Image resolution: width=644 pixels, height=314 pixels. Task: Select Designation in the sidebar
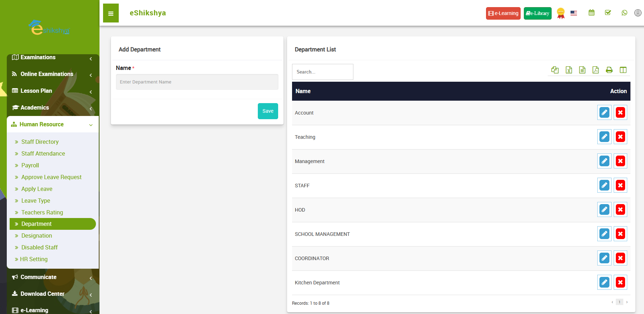click(x=37, y=236)
